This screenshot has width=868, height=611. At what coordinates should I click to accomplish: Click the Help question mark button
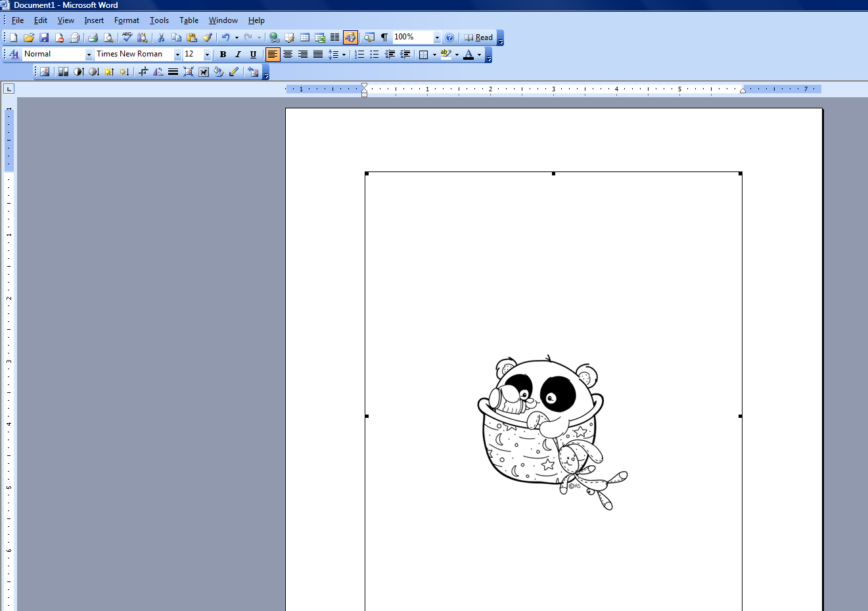[449, 37]
